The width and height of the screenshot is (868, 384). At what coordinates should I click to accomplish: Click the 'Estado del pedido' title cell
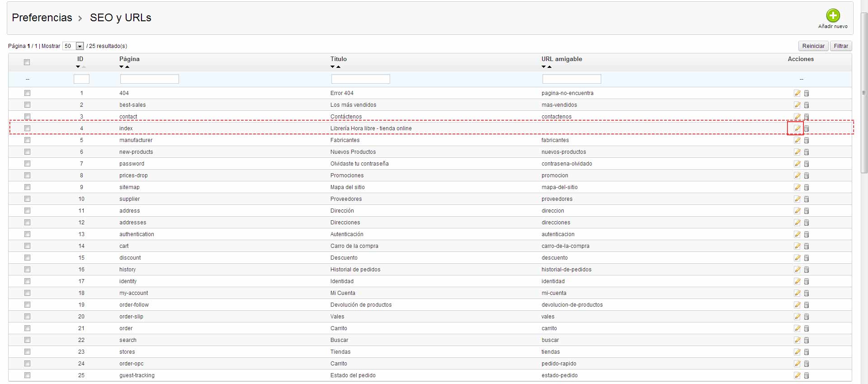[353, 375]
